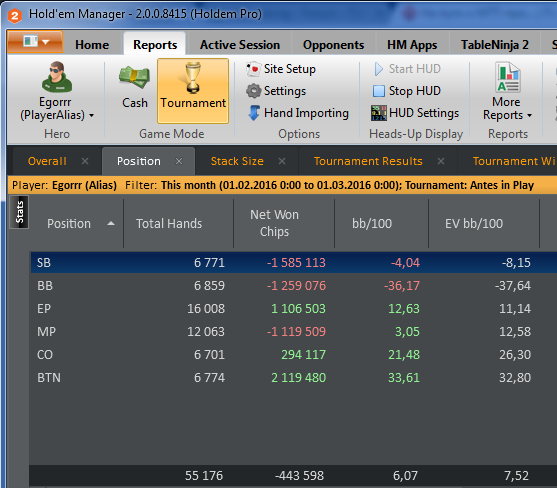This screenshot has height=488, width=557.
Task: Open the partly visible Tournament Wi tab
Action: [514, 161]
